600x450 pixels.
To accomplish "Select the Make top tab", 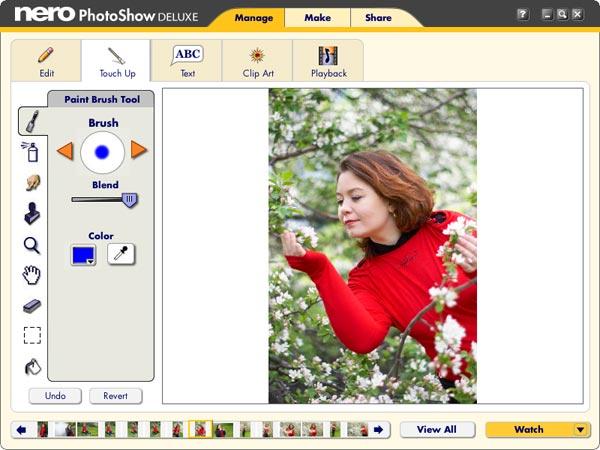I will click(318, 18).
